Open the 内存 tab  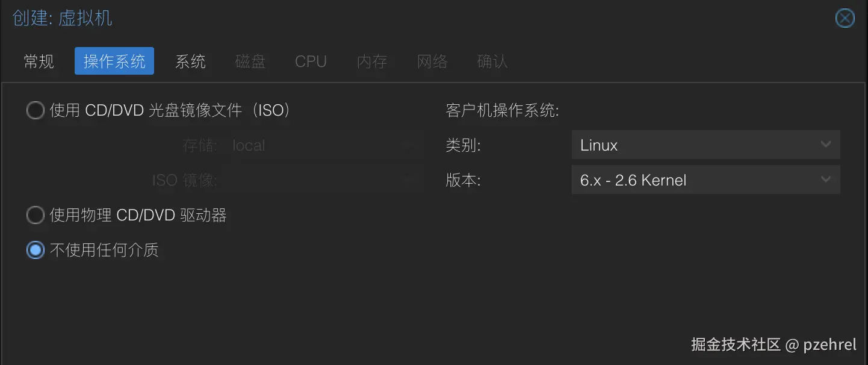click(x=371, y=61)
